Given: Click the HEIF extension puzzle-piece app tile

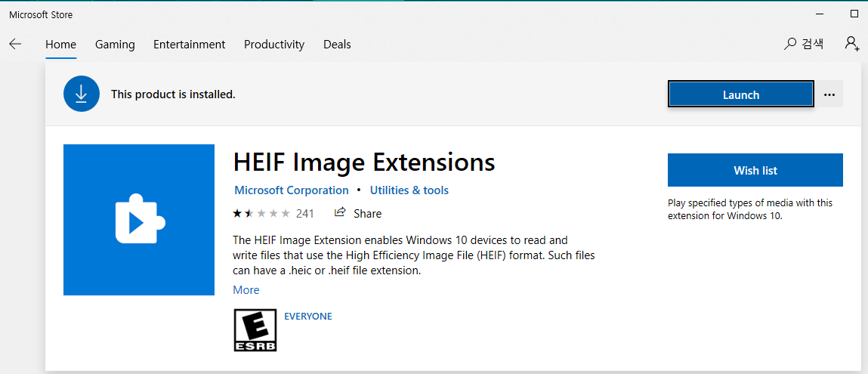Looking at the screenshot, I should point(139,220).
